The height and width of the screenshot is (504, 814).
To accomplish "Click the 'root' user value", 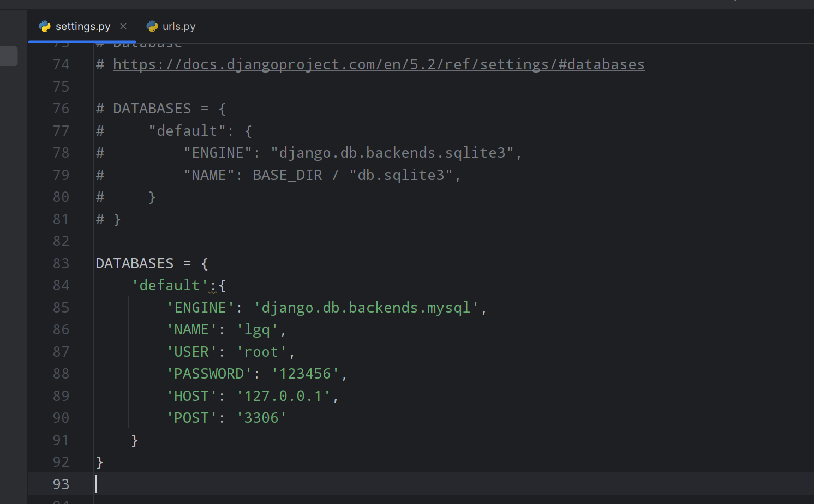I will pos(261,352).
